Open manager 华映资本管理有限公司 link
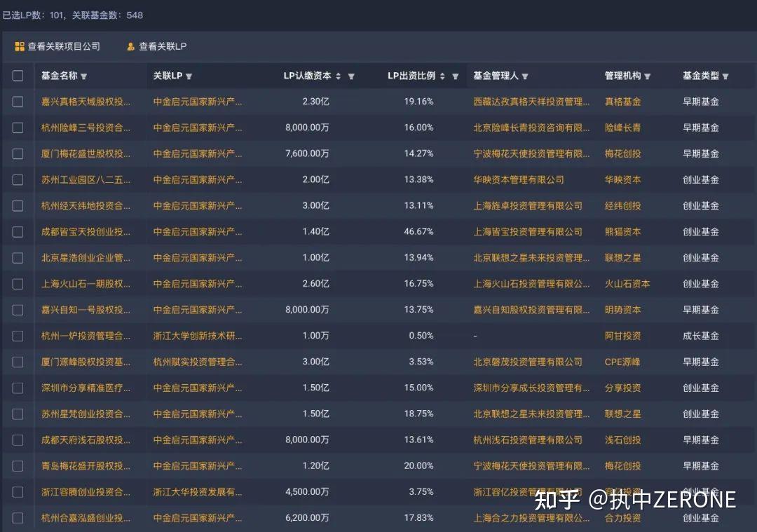Image resolution: width=757 pixels, height=532 pixels. click(x=519, y=180)
